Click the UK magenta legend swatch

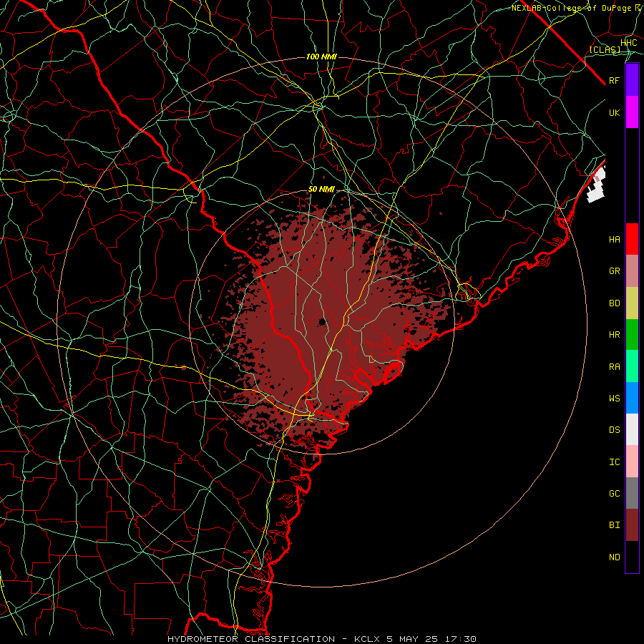pos(632,112)
